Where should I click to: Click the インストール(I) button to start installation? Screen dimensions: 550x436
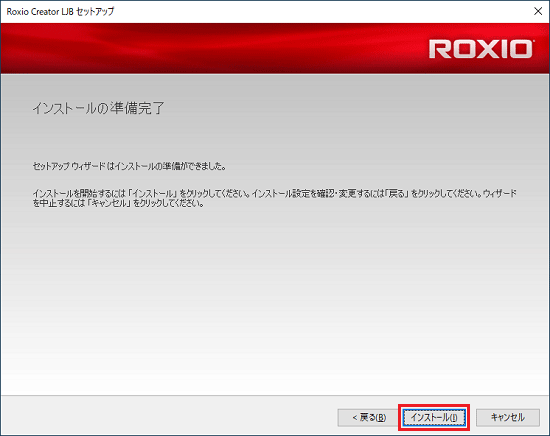tap(434, 417)
